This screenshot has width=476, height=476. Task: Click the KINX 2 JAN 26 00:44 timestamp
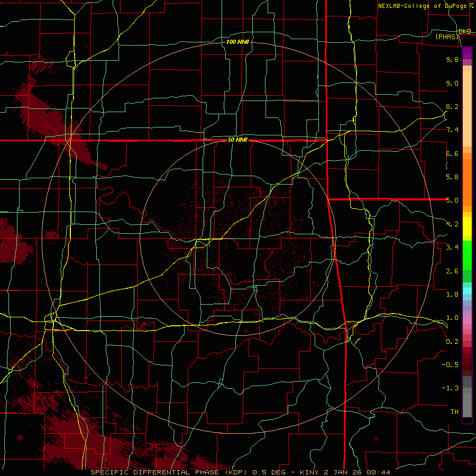345,472
